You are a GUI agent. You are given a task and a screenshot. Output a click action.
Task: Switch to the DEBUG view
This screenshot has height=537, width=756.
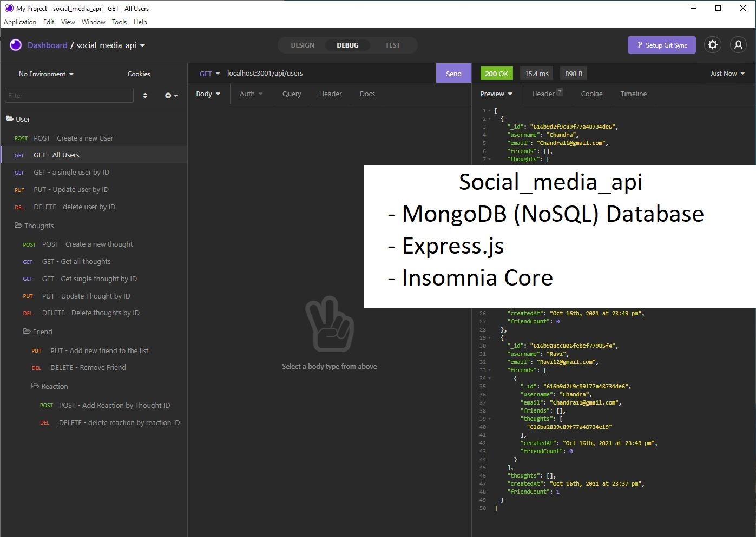[x=347, y=45]
